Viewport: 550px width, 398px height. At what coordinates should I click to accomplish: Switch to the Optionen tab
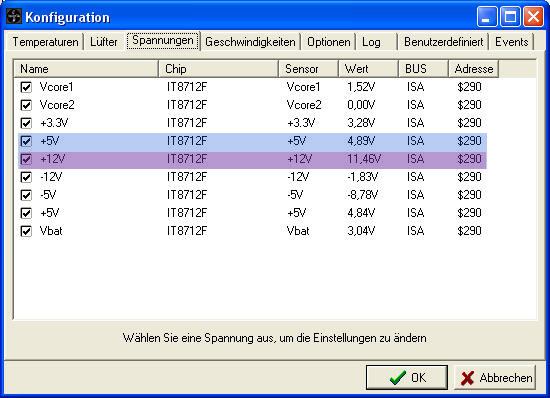pyautogui.click(x=329, y=42)
